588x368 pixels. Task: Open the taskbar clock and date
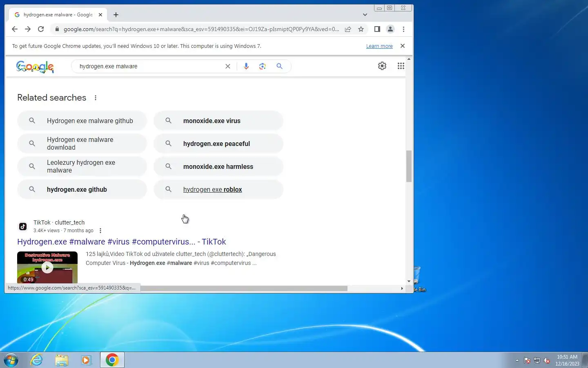(x=567, y=360)
